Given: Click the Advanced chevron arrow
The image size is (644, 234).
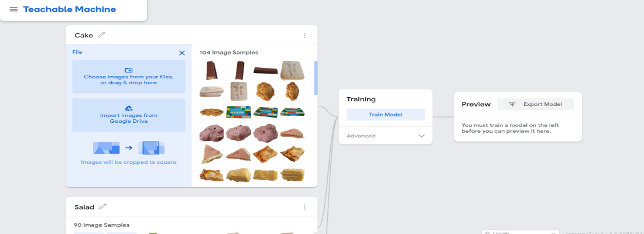Looking at the screenshot, I should point(421,136).
